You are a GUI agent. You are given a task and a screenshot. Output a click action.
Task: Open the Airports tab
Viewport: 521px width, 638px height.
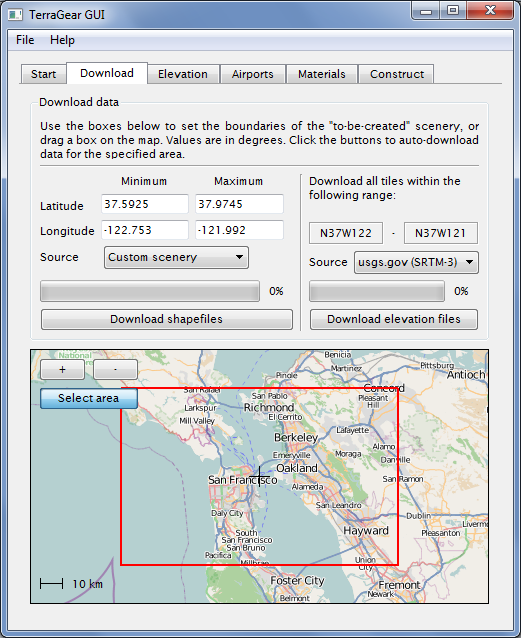(x=252, y=74)
